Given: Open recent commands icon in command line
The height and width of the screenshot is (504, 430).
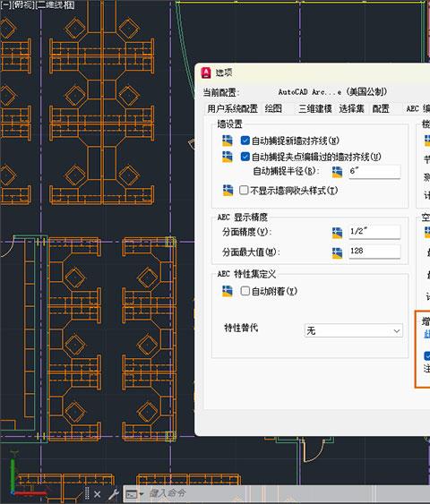Looking at the screenshot, I should pyautogui.click(x=131, y=494).
